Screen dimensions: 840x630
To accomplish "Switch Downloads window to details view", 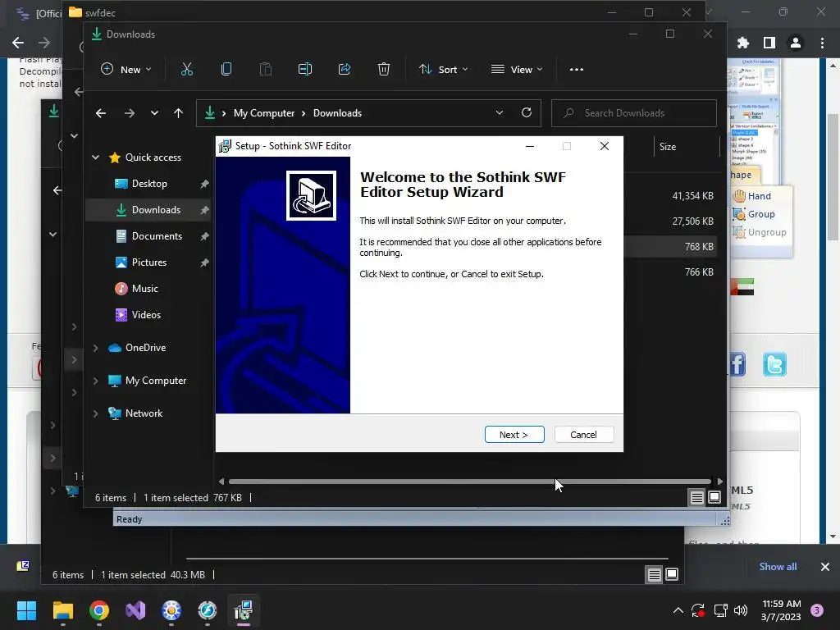I will coord(696,498).
